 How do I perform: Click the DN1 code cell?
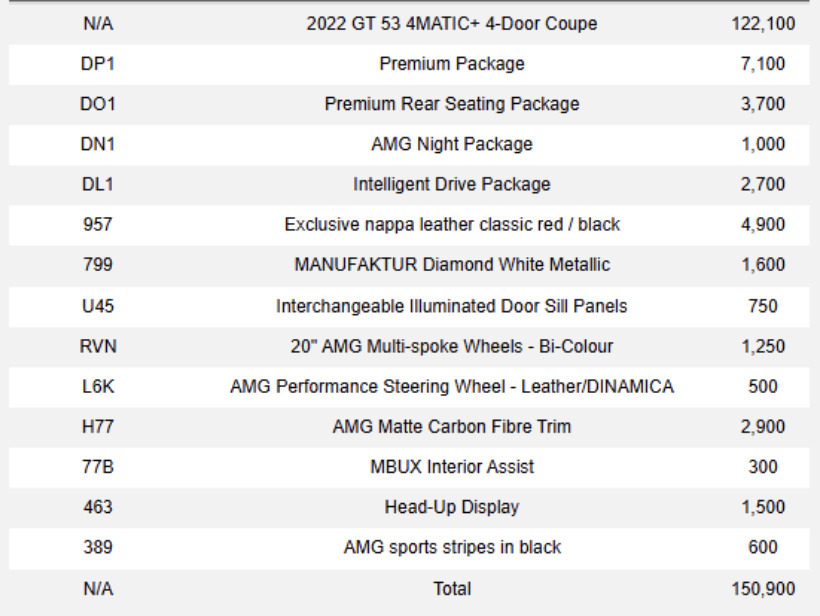(x=98, y=144)
